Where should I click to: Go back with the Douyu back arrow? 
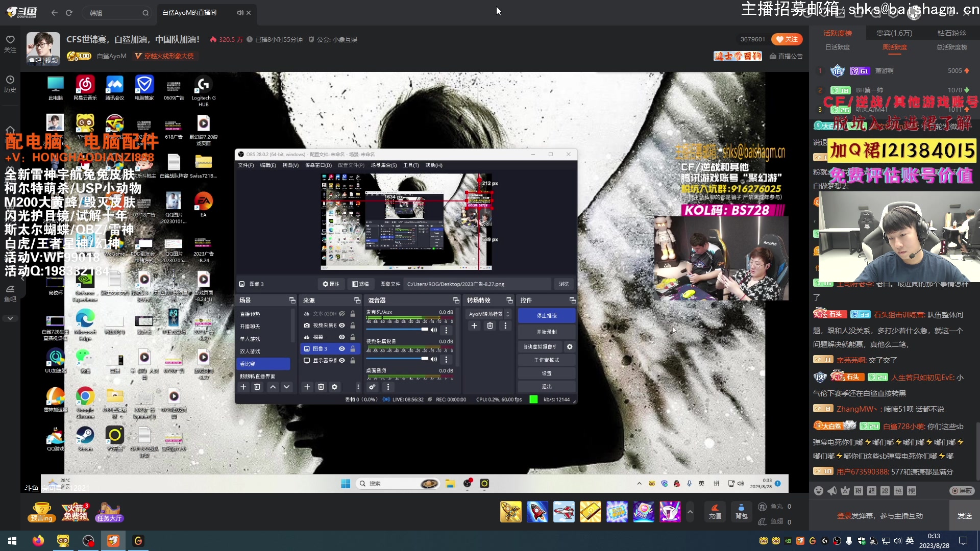[55, 13]
